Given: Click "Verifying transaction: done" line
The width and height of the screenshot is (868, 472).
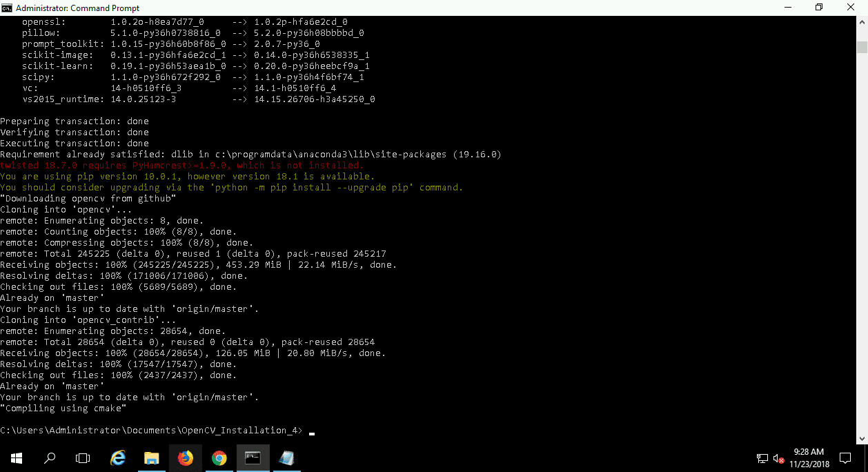Looking at the screenshot, I should pos(75,132).
